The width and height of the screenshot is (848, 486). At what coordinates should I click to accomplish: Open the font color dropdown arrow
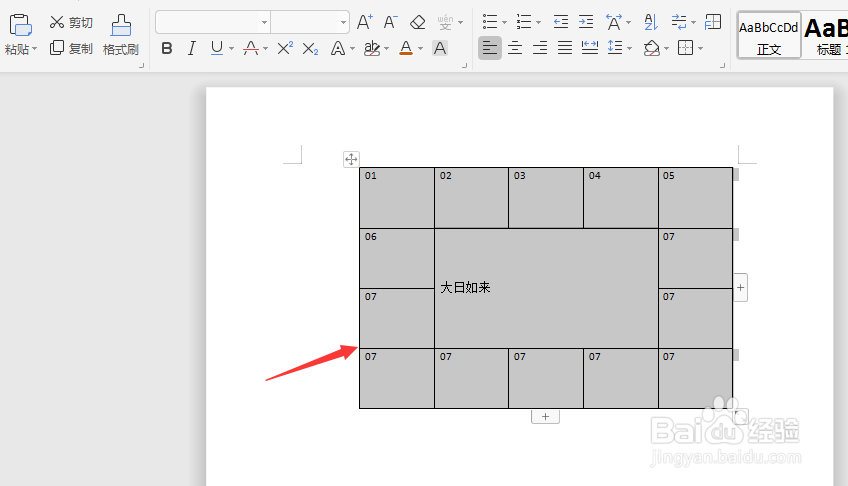[x=420, y=49]
